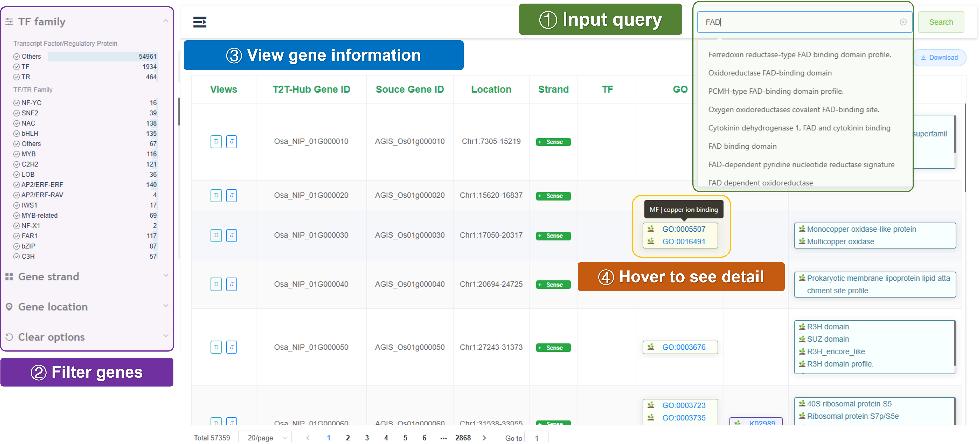Check the bHLH family filter
The height and width of the screenshot is (444, 980).
16,134
